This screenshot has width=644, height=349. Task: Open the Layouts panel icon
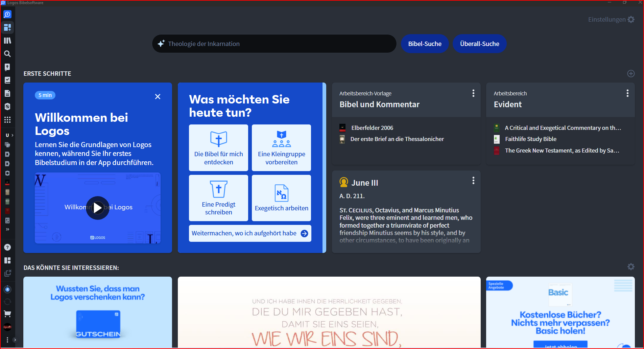coord(7,260)
